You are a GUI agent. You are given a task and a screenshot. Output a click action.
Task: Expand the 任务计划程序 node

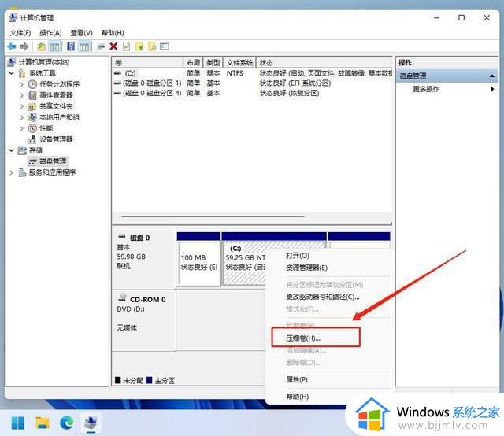point(22,84)
